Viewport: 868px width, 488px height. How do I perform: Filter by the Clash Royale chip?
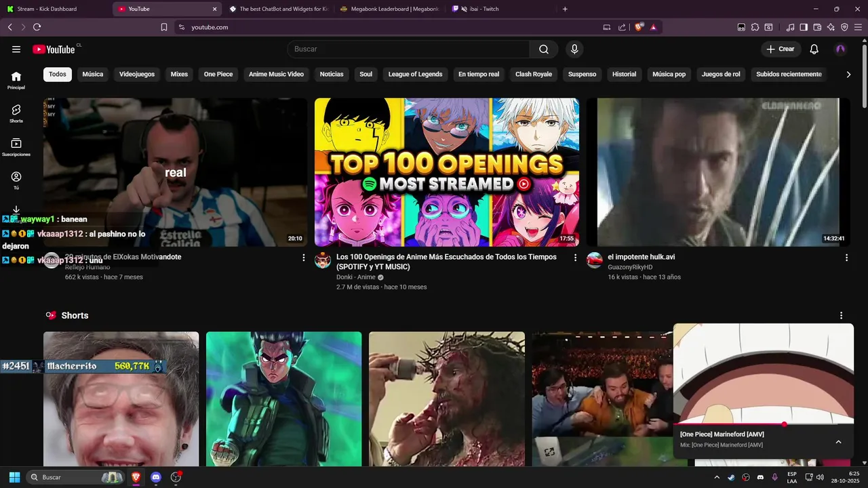coord(534,74)
